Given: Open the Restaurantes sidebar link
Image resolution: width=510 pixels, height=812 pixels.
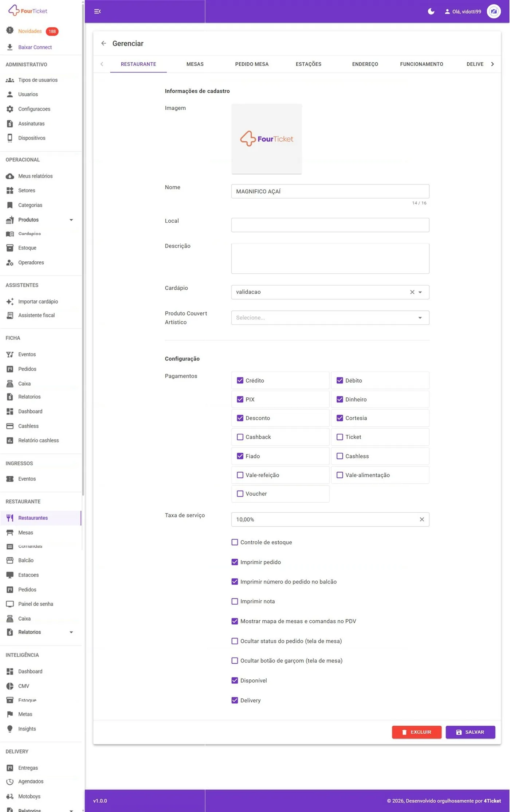Looking at the screenshot, I should (40, 518).
